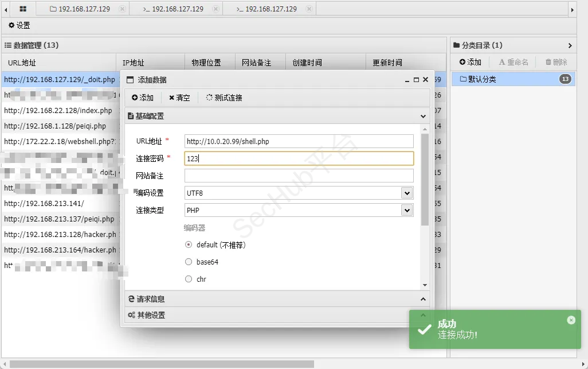Click the success checkmark icon in the toast
588x369 pixels.
(425, 329)
